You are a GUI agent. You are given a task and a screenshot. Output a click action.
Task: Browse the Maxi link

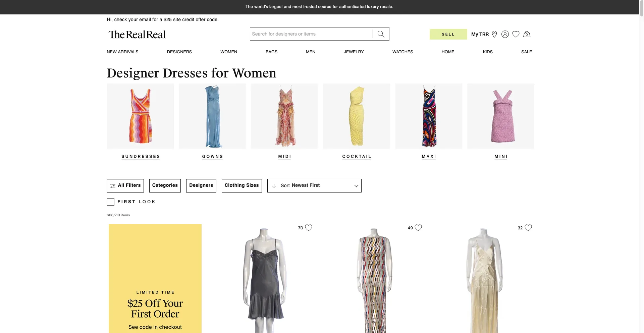tap(429, 157)
